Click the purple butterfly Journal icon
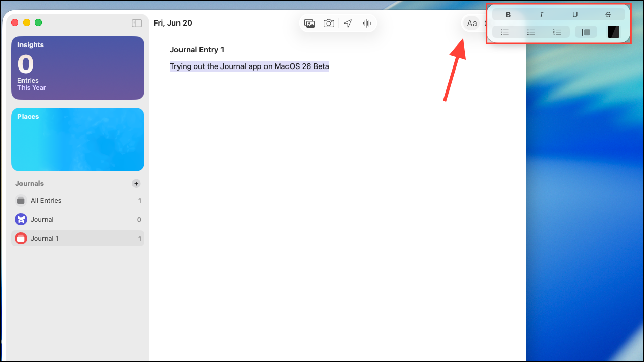Viewport: 644px width, 362px height. coord(21,220)
